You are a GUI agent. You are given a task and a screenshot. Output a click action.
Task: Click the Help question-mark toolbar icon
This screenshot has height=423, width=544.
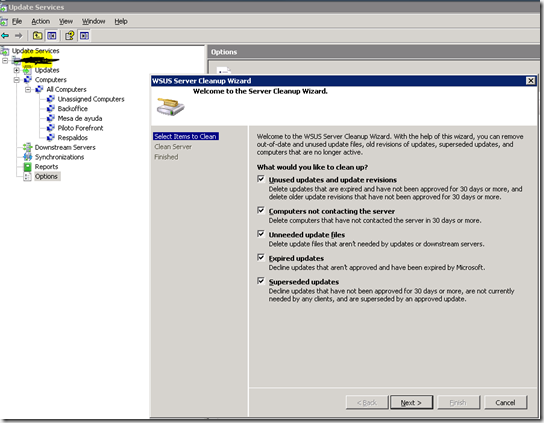pyautogui.click(x=70, y=35)
